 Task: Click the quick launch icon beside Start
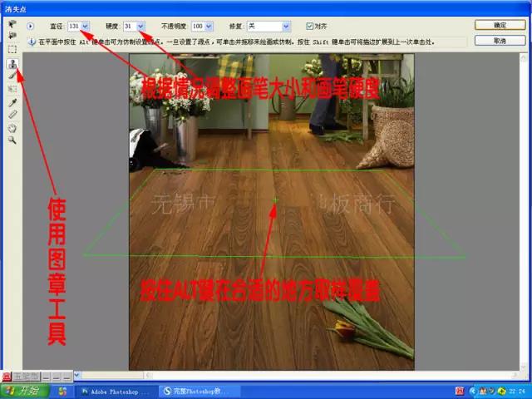(x=63, y=392)
